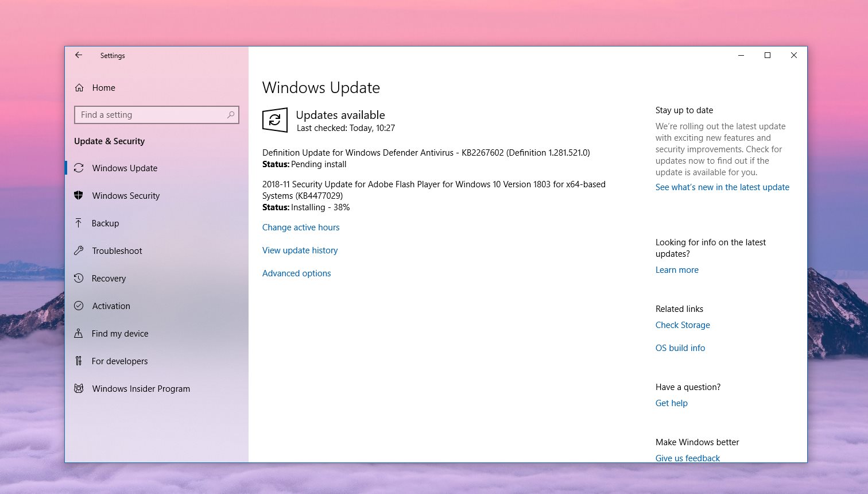Click the Find my device person icon
The height and width of the screenshot is (494, 868).
coord(79,333)
